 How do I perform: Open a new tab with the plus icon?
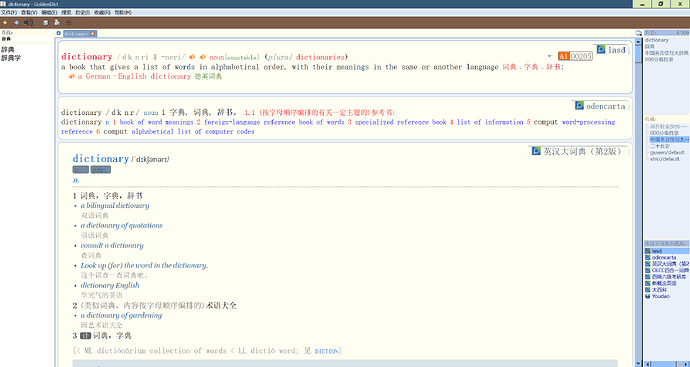click(59, 33)
